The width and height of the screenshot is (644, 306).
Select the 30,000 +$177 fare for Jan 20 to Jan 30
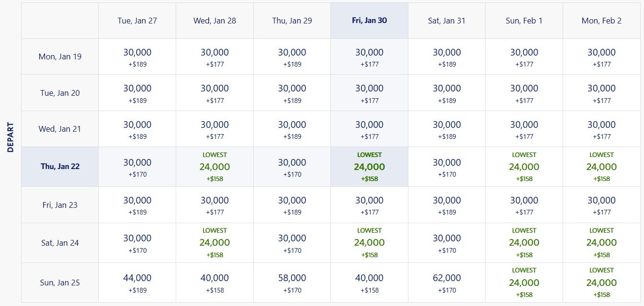(x=369, y=93)
